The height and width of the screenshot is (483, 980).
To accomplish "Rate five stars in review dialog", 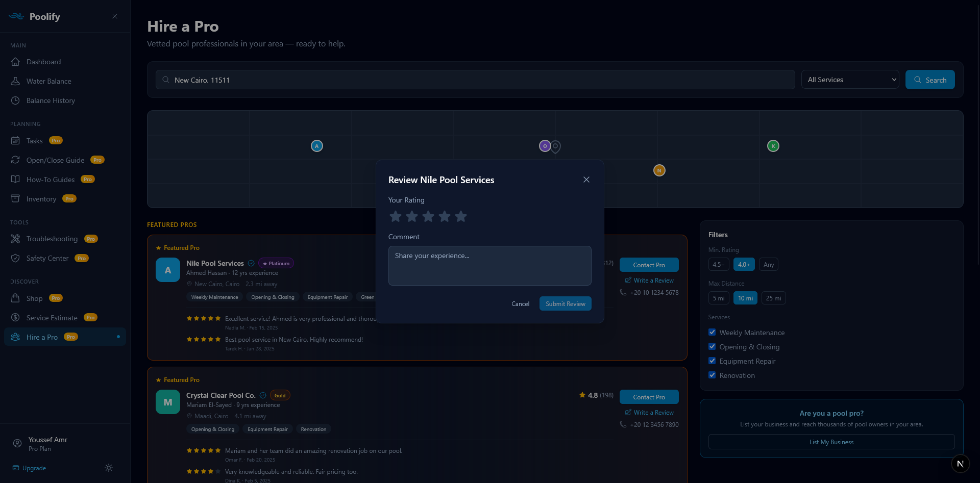I will [461, 216].
